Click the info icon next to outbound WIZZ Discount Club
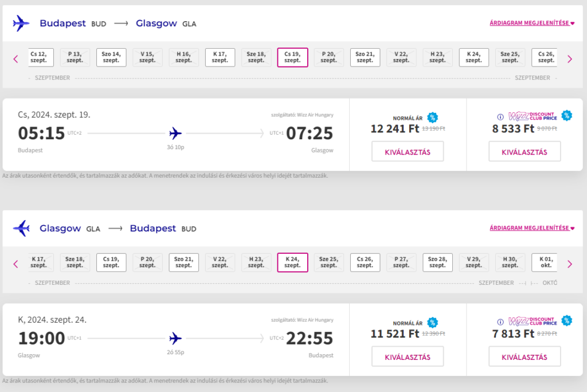This screenshot has height=392, width=587. click(x=500, y=117)
